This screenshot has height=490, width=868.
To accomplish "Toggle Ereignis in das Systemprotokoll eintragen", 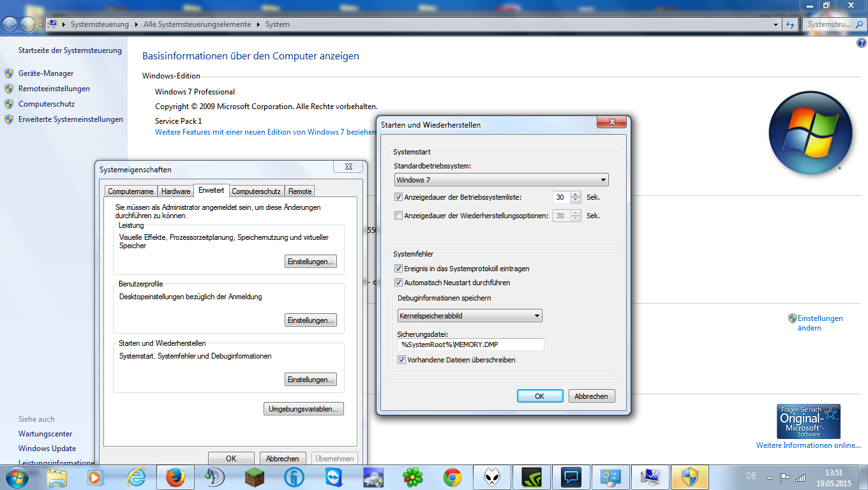I will (x=399, y=269).
